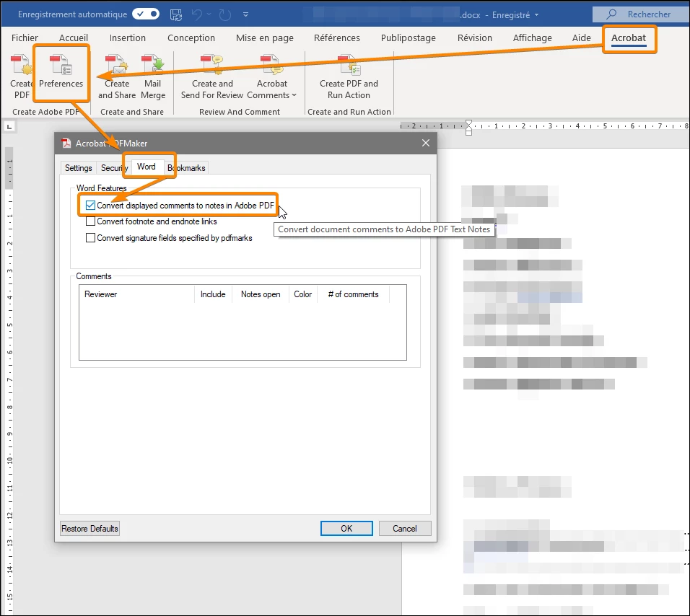The width and height of the screenshot is (690, 616).
Task: Switch to the Accueil tab
Action: [74, 38]
